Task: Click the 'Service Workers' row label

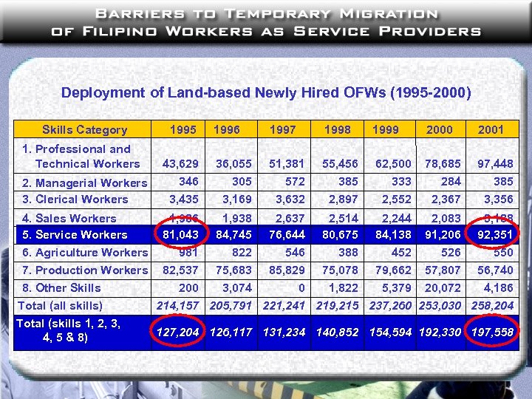Action: [75, 235]
